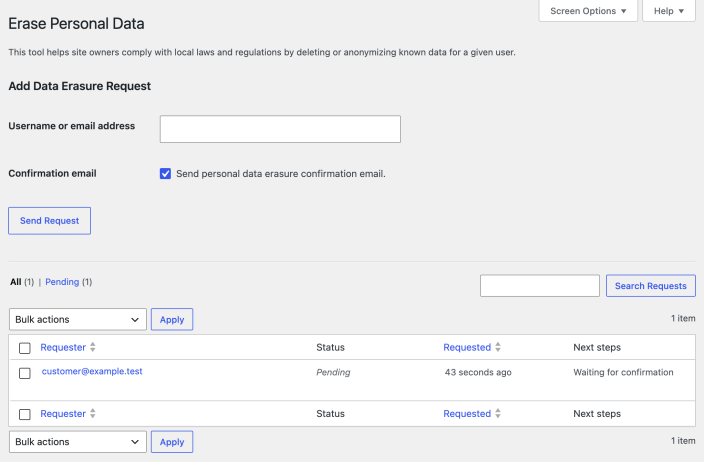Focus the Username or email address field
The width and height of the screenshot is (704, 462).
point(280,129)
